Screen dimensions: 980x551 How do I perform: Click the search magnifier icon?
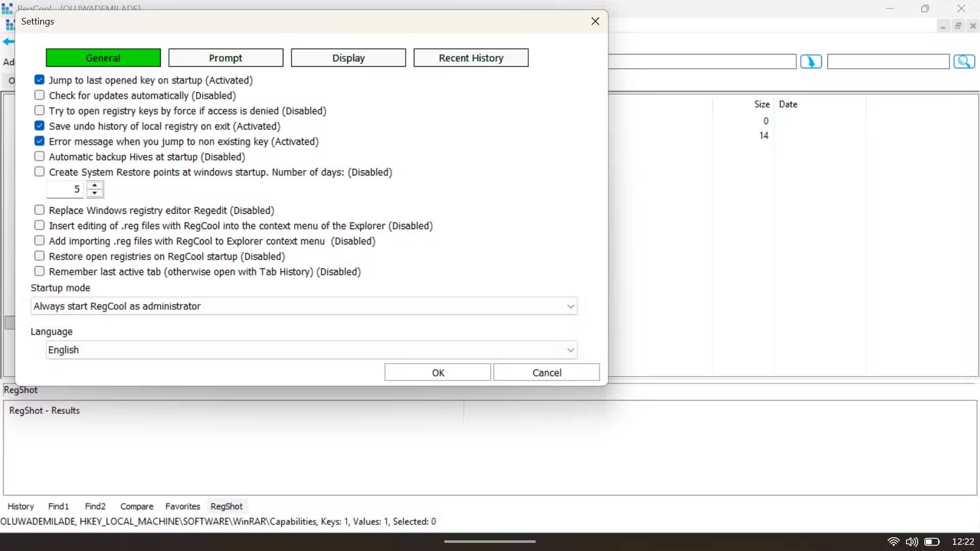click(x=965, y=61)
